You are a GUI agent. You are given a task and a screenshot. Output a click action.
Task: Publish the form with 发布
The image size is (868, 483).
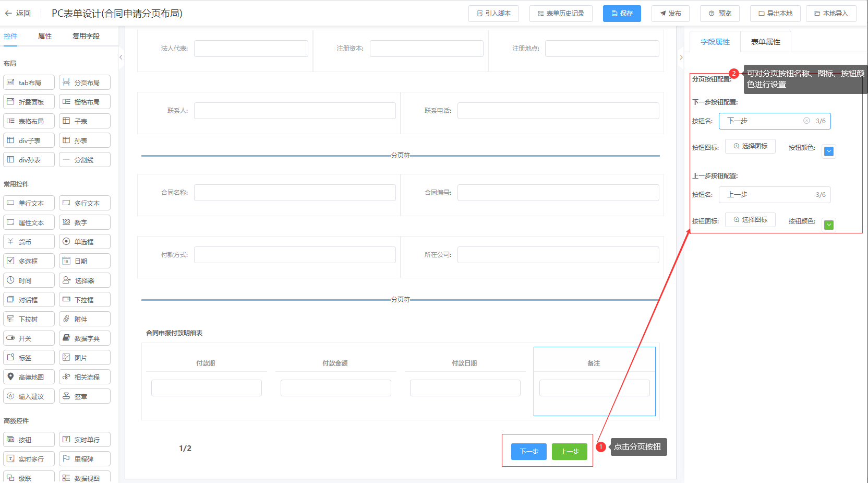coord(670,14)
